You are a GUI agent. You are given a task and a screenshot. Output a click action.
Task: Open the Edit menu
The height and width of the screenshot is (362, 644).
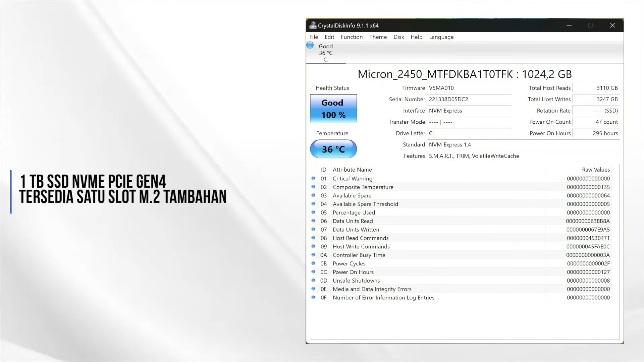329,37
